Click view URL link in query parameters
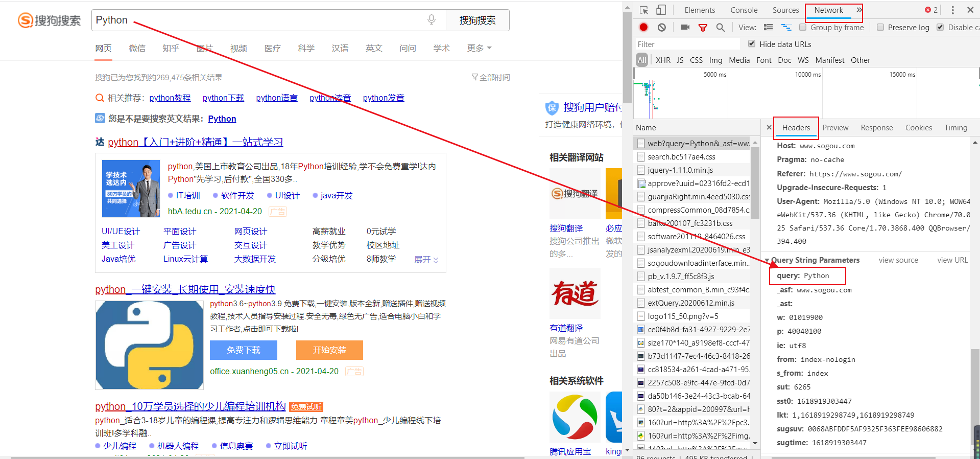 coord(952,260)
